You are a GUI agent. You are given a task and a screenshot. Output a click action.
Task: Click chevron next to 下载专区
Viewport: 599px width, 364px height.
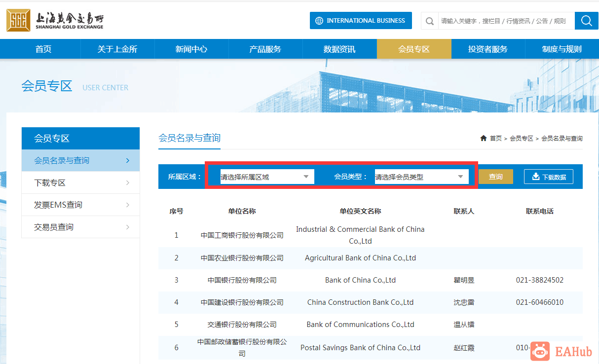[x=128, y=182]
